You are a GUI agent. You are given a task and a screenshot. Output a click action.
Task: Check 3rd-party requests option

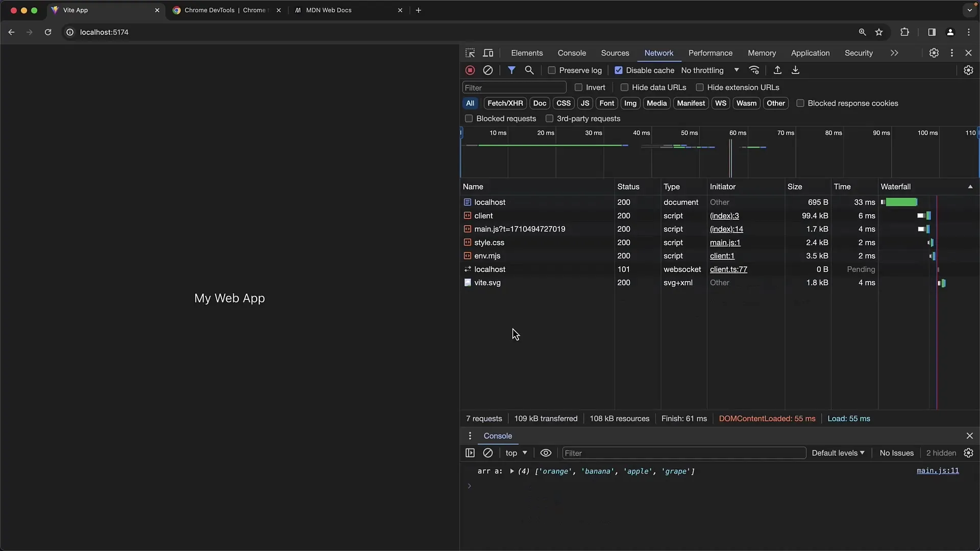[549, 118]
